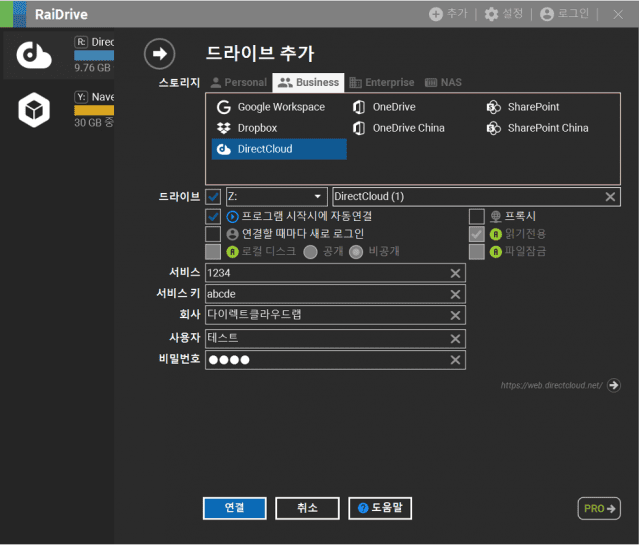Choose OneDrive China storage
Viewport: 639px width, 545px height.
(x=398, y=128)
